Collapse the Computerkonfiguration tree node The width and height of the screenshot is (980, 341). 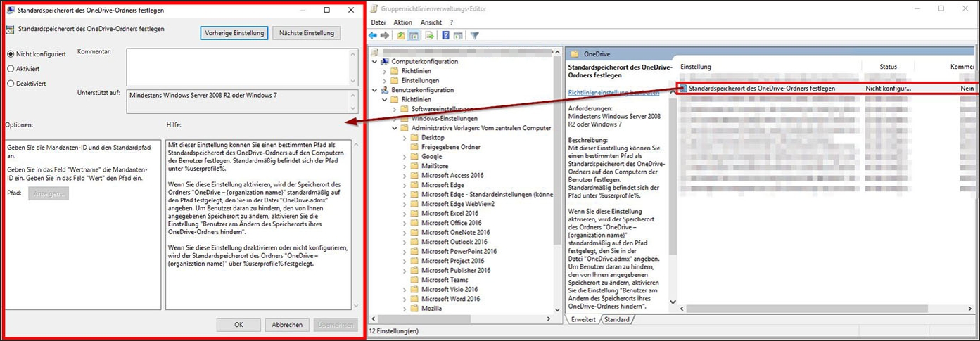375,62
